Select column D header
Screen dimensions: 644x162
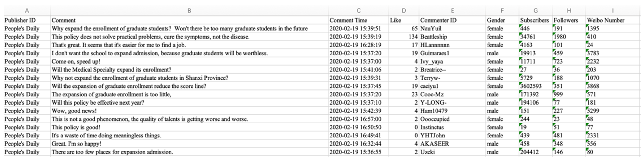click(404, 11)
